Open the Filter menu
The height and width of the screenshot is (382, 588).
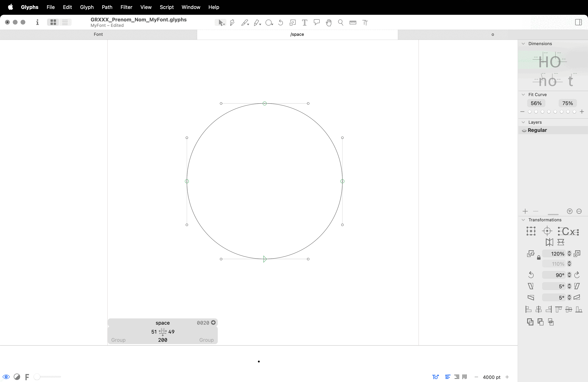[126, 7]
